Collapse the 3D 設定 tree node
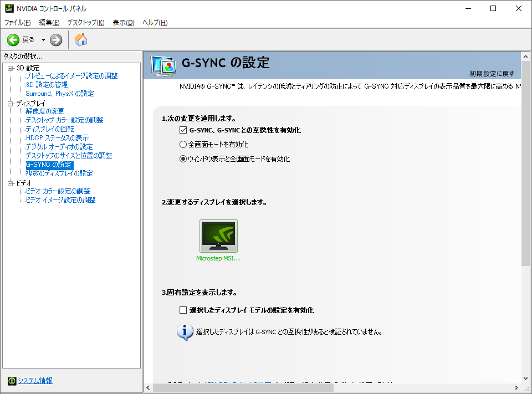The width and height of the screenshot is (532, 394). click(11, 68)
